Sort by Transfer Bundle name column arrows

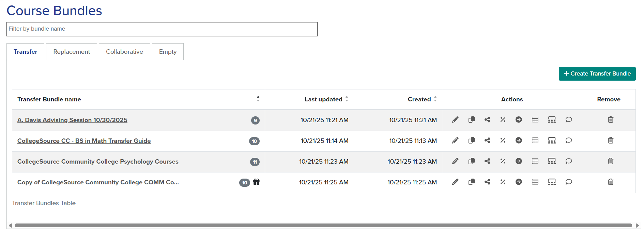coord(258,99)
